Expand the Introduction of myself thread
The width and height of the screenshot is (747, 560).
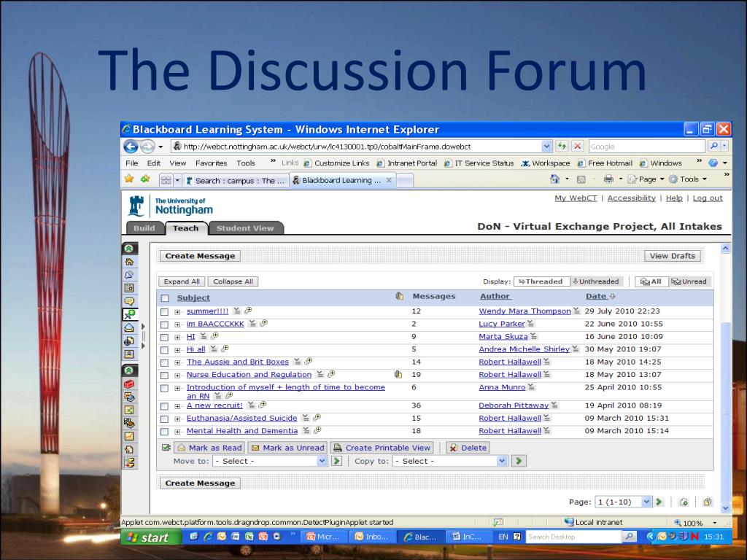[177, 388]
